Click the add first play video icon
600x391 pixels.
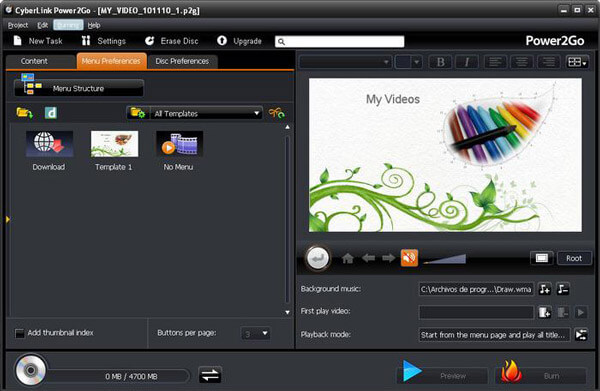click(x=545, y=312)
